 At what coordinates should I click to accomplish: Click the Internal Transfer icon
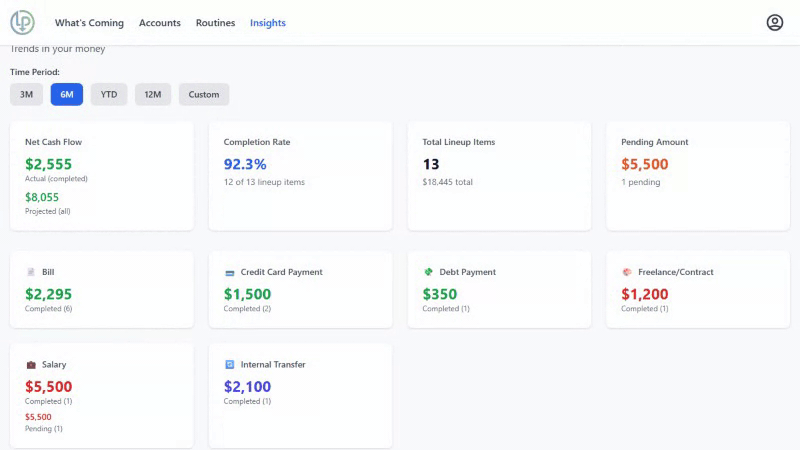click(230, 364)
